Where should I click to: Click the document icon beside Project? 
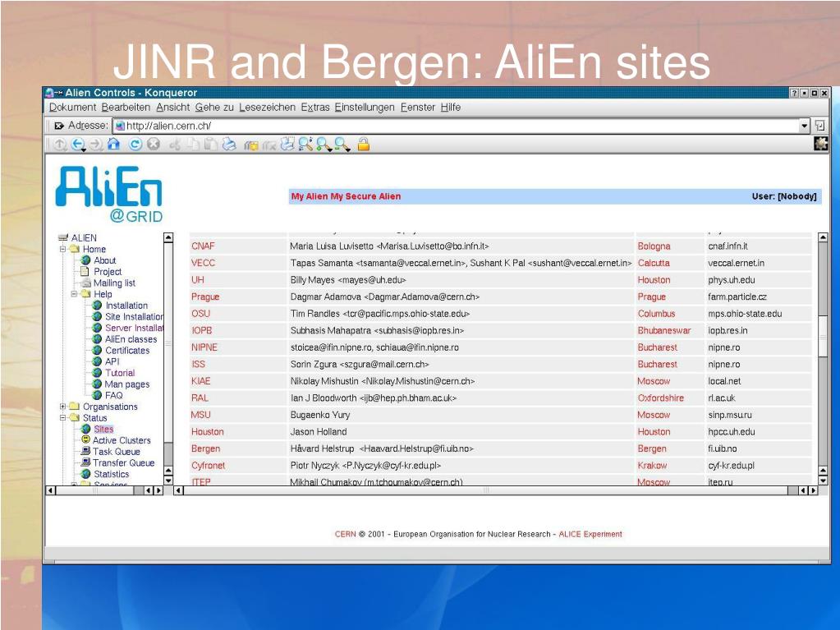pos(85,271)
